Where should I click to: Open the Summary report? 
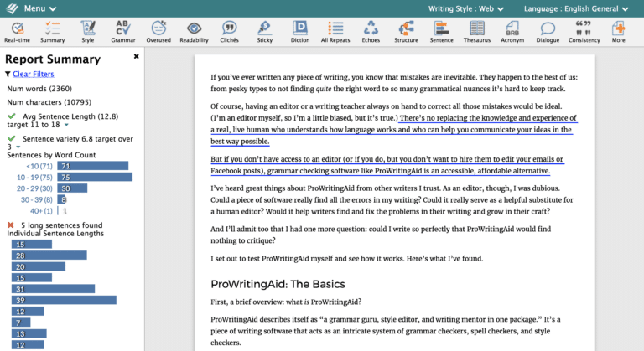[53, 32]
